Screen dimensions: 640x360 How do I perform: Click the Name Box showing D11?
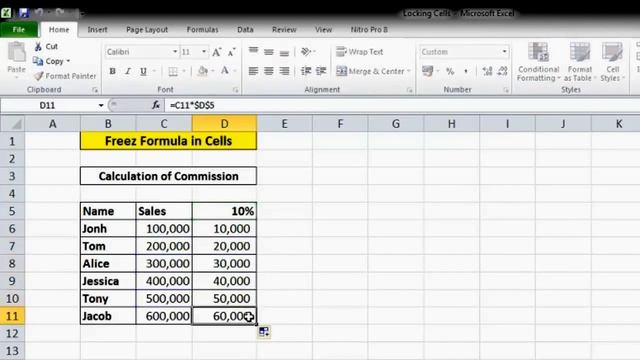[48, 105]
